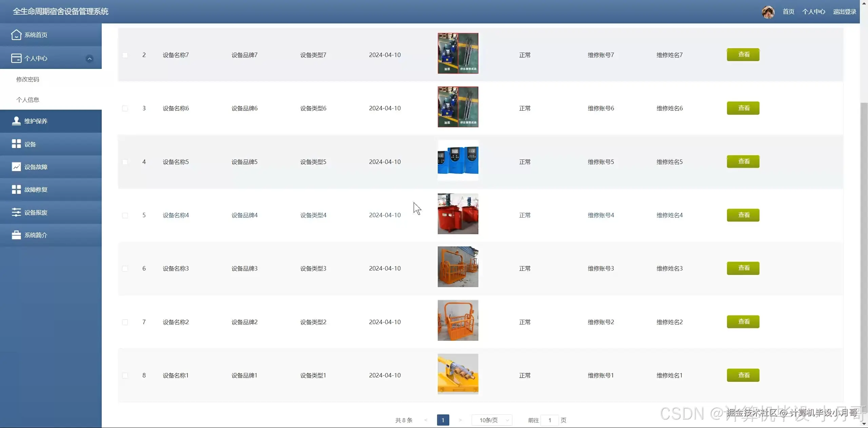Click the briefcase icon beside 系统简介
The image size is (868, 428).
[16, 235]
